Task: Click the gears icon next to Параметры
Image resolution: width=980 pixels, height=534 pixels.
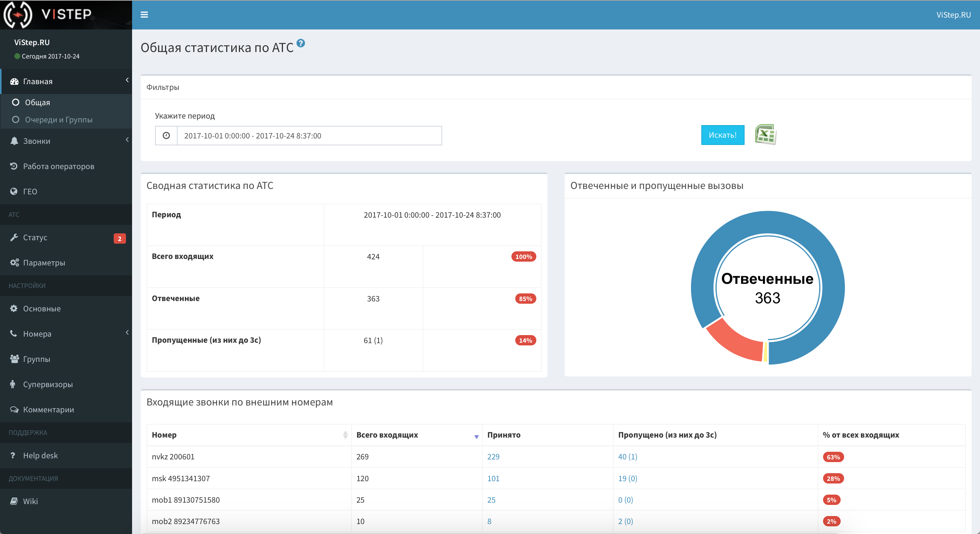Action: 15,262
